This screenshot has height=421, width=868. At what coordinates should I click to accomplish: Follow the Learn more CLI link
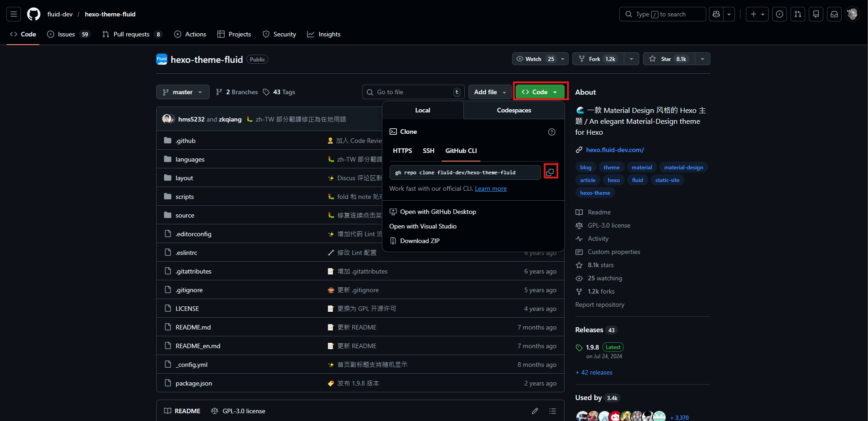pos(490,188)
